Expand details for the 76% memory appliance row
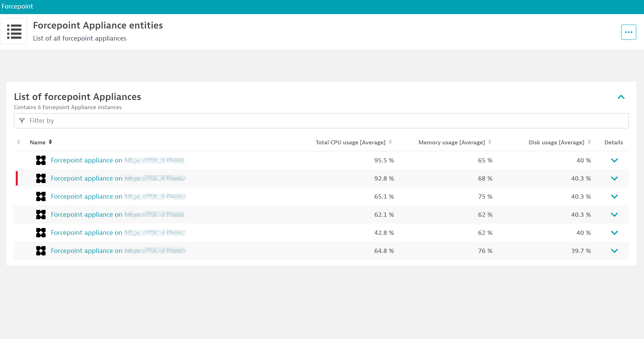The image size is (644, 339). click(x=615, y=251)
